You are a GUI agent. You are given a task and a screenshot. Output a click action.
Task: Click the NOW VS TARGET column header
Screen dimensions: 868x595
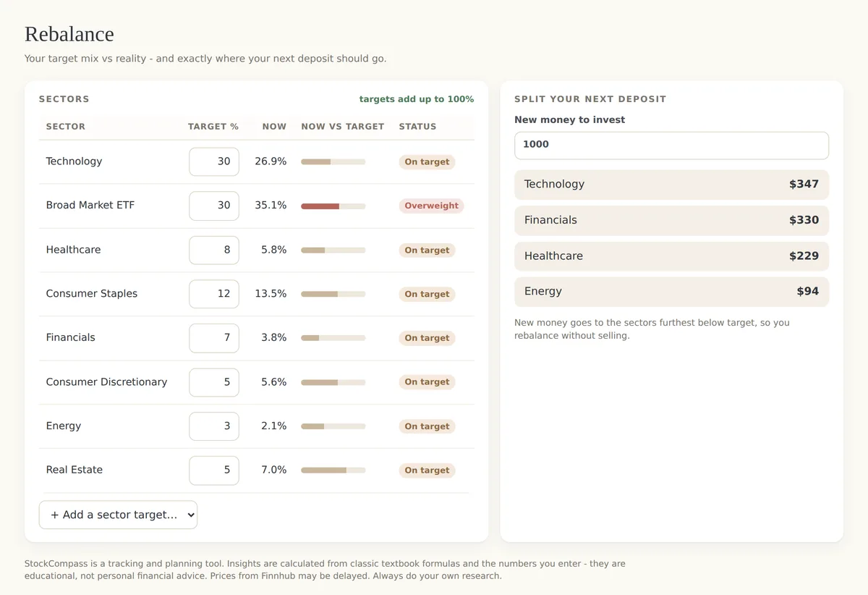coord(343,127)
